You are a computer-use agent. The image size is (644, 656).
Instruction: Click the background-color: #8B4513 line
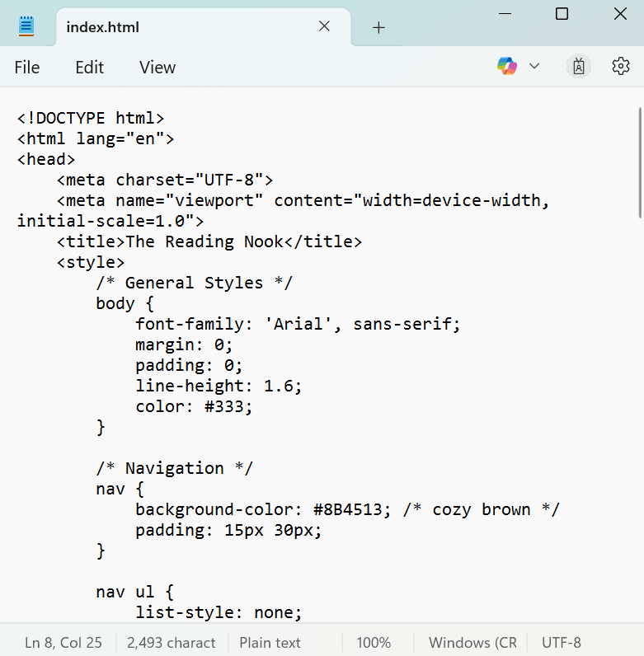347,509
